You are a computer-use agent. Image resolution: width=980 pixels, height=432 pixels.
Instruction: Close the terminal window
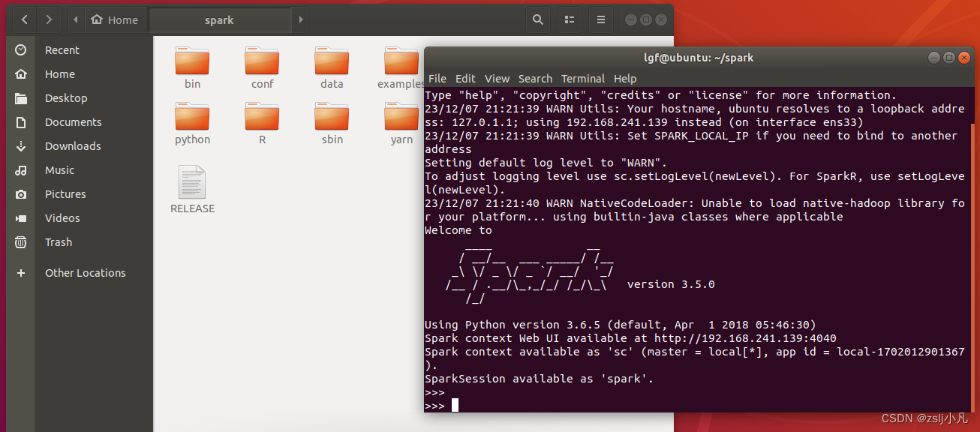pos(963,58)
